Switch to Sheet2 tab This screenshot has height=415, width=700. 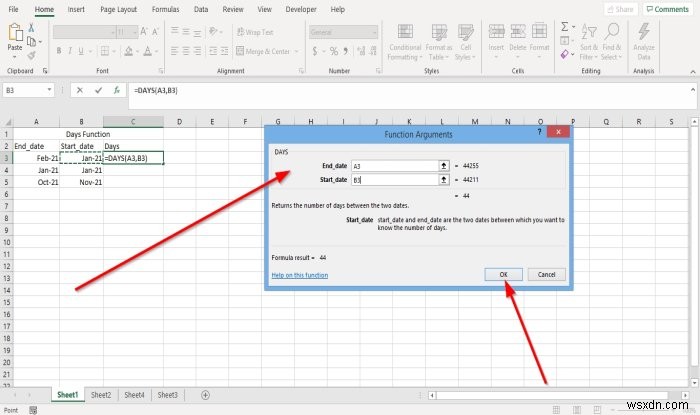[101, 395]
